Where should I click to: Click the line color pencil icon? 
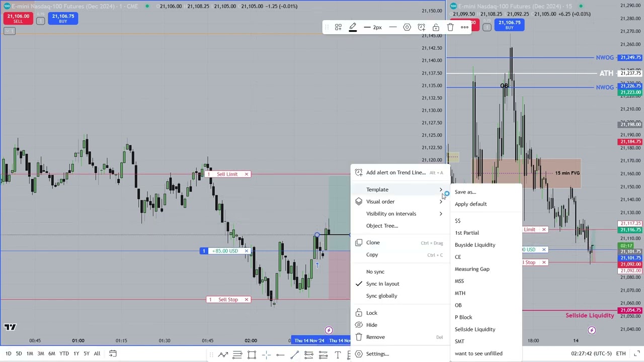[x=353, y=27]
